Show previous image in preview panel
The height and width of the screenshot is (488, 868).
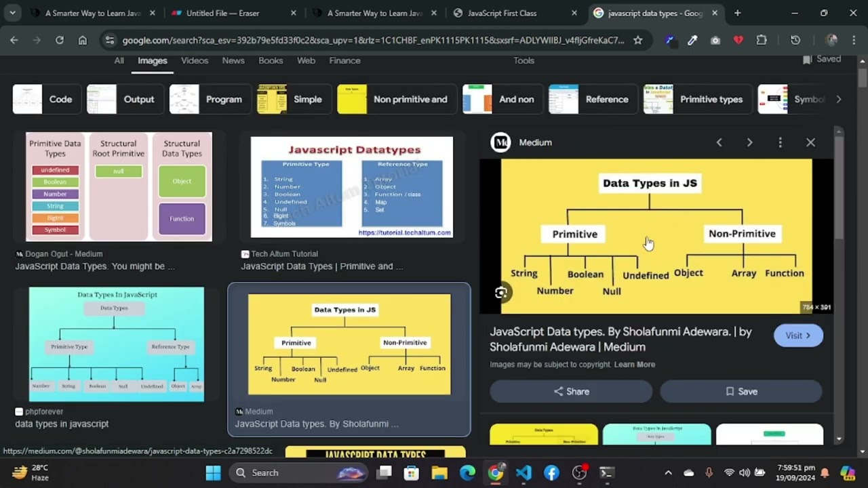point(719,142)
